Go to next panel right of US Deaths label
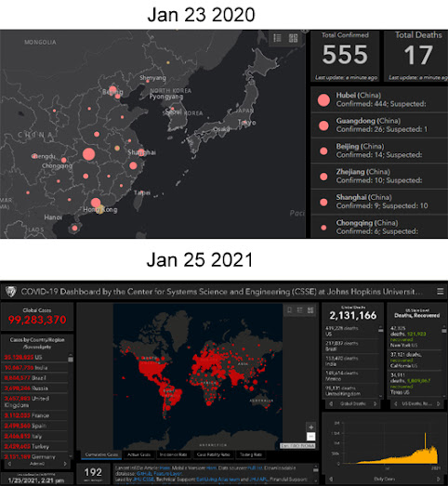The width and height of the screenshot is (448, 486). (x=438, y=403)
